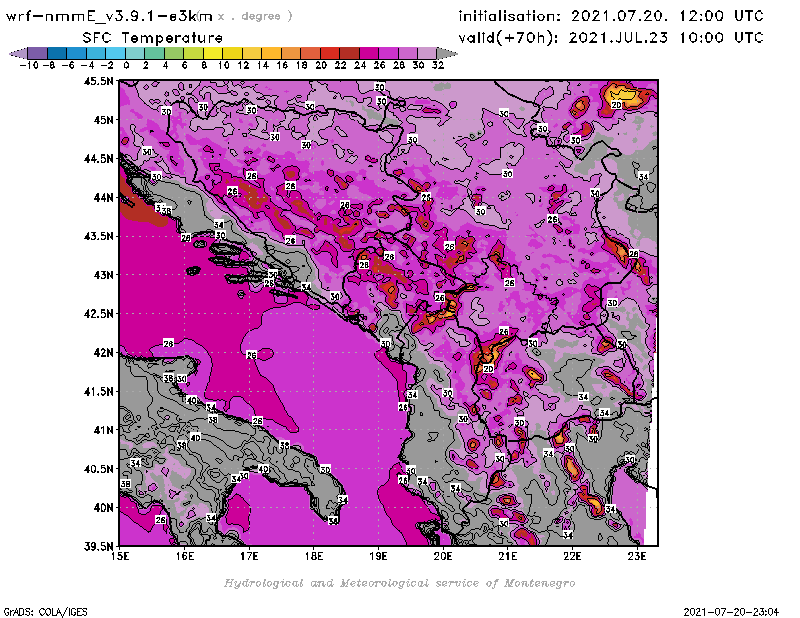The width and height of the screenshot is (800, 618).
Task: Click the gray arrow swatch above 32
Action: [446, 53]
